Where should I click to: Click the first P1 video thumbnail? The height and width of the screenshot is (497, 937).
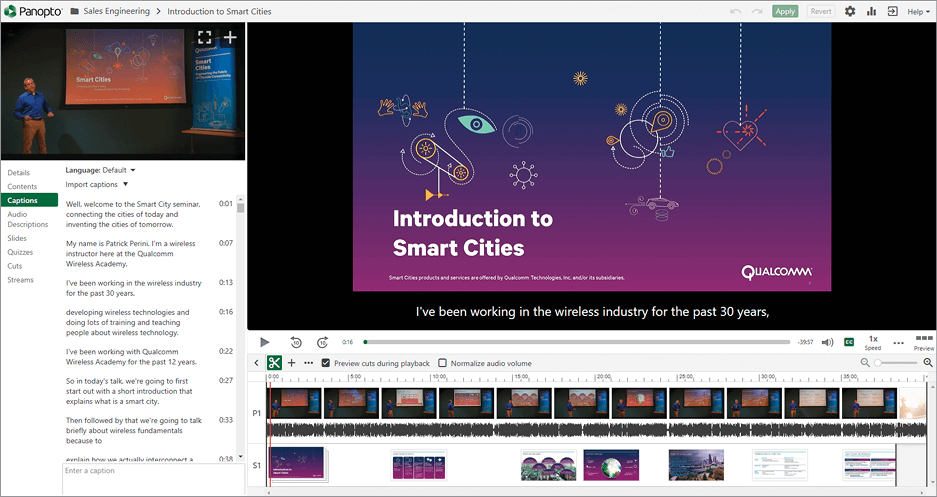(x=295, y=403)
